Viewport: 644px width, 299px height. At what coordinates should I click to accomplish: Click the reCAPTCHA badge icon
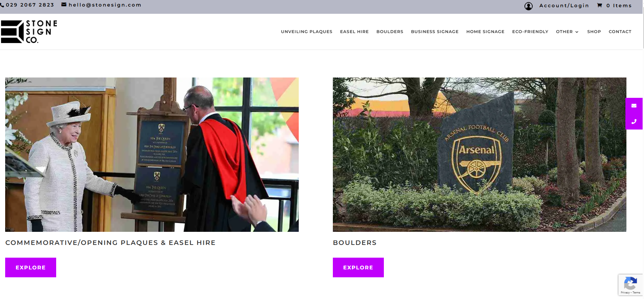click(x=630, y=284)
